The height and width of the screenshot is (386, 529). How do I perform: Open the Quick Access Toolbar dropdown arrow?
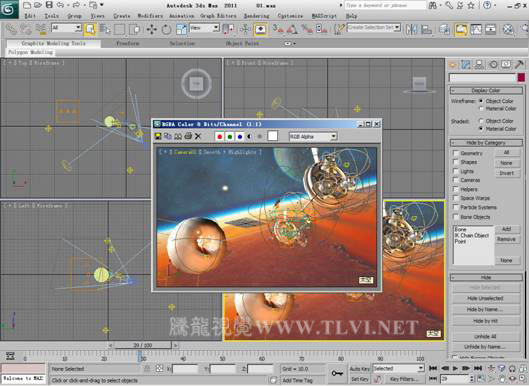pos(102,5)
